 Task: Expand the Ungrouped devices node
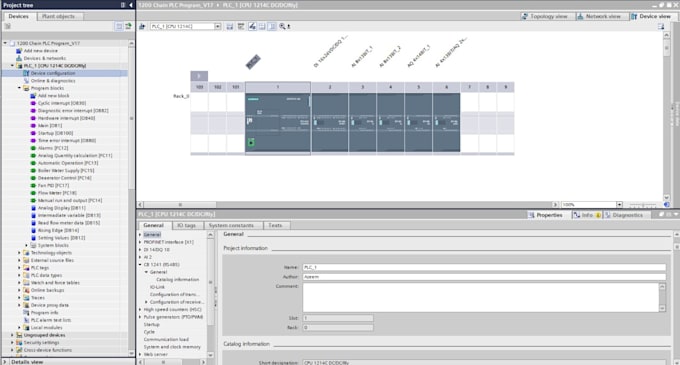[12, 335]
